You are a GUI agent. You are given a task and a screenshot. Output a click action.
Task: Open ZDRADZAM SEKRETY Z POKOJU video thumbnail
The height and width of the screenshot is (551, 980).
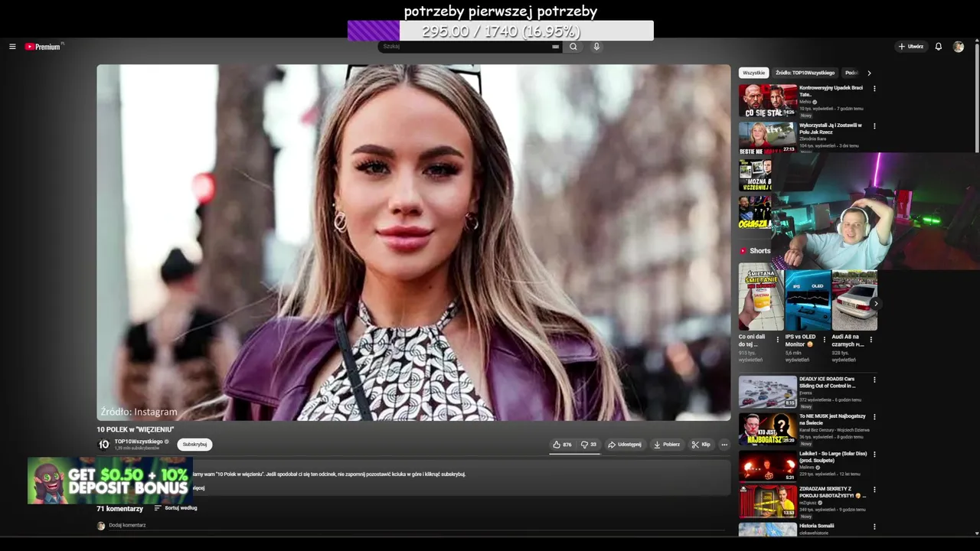pos(767,502)
